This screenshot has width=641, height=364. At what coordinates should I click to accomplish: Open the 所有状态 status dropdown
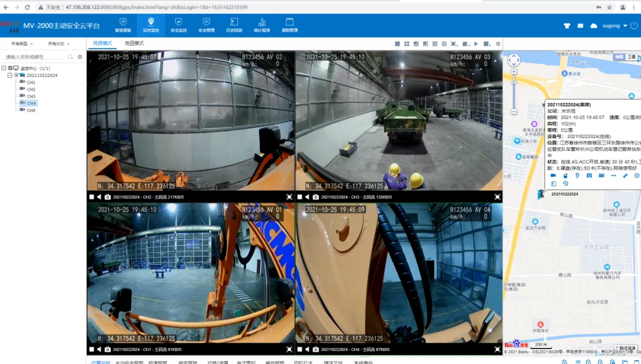click(x=58, y=44)
